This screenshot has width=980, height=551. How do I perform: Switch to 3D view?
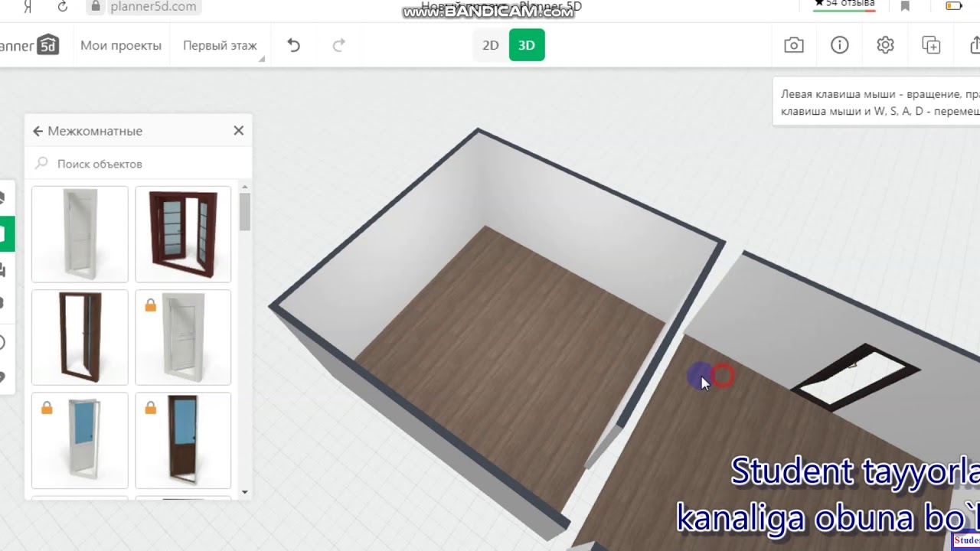[527, 45]
